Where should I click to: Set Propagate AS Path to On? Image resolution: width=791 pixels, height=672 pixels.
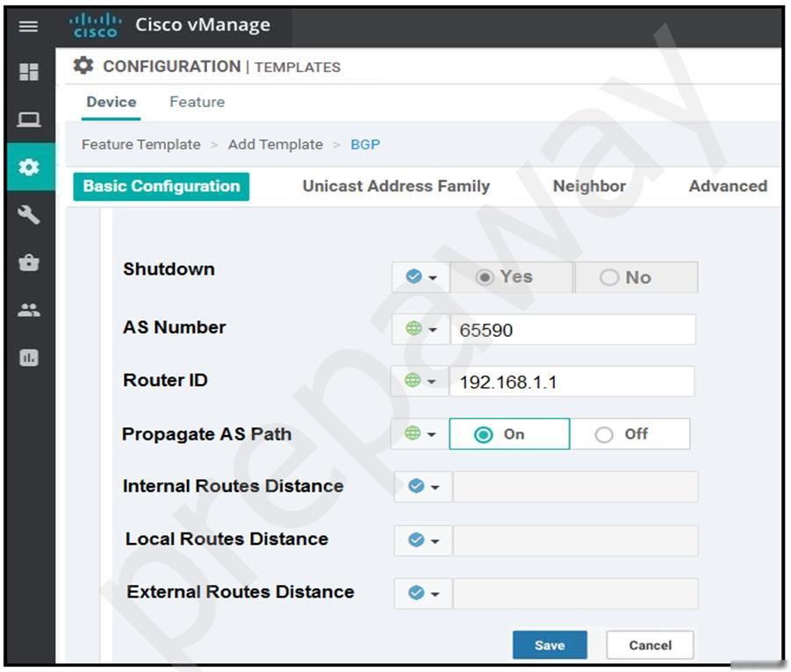pos(483,434)
